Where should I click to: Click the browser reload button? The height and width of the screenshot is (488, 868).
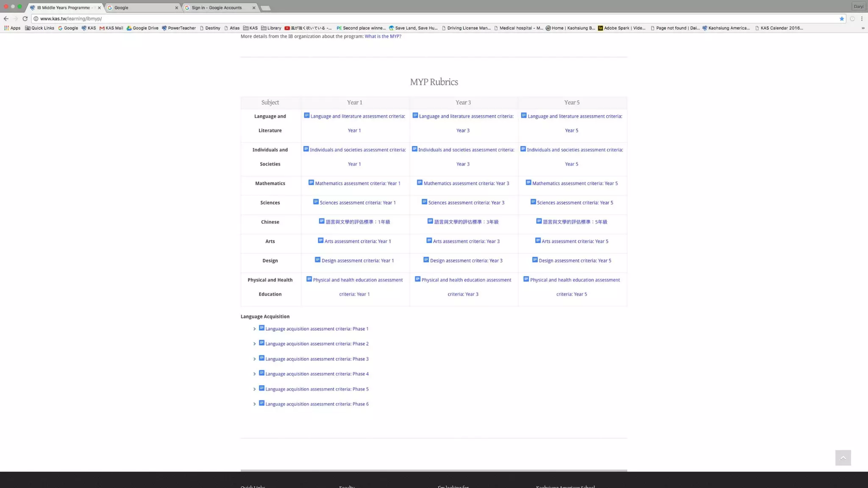point(25,19)
